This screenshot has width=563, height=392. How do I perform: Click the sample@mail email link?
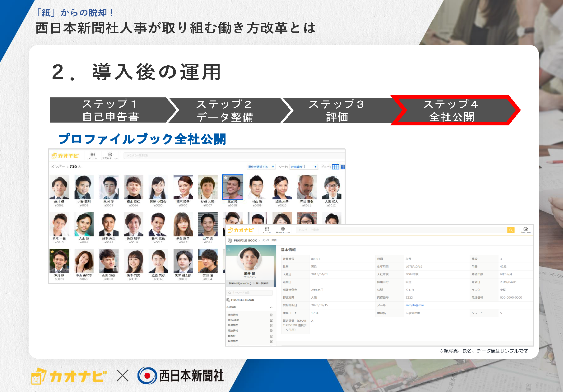coord(415,305)
